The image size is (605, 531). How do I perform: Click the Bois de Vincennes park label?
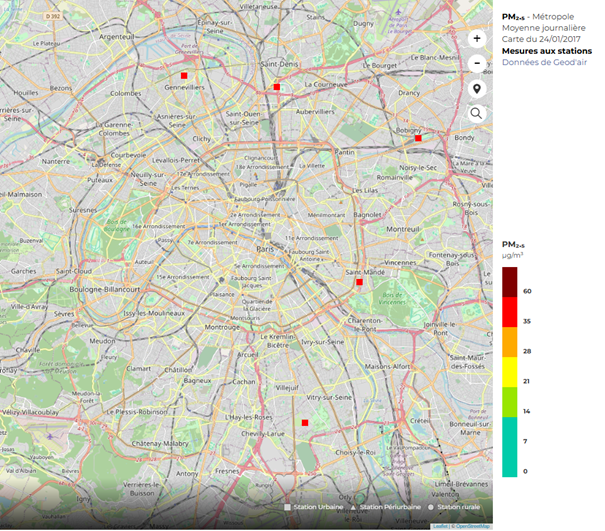[392, 298]
